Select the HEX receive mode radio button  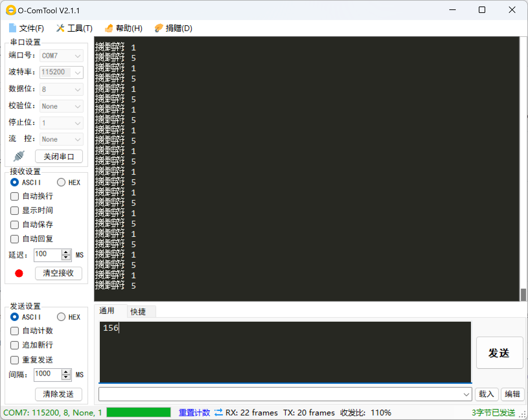click(x=61, y=182)
